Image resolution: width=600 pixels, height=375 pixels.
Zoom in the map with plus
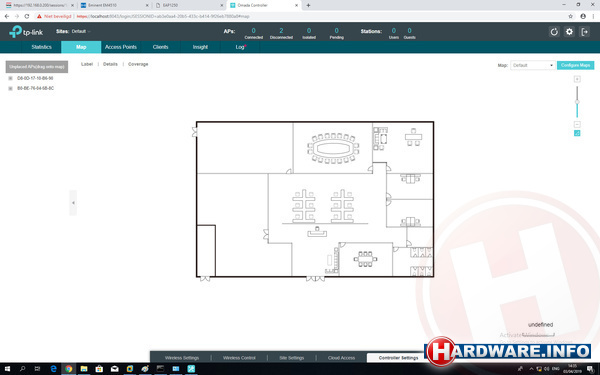[x=577, y=79]
